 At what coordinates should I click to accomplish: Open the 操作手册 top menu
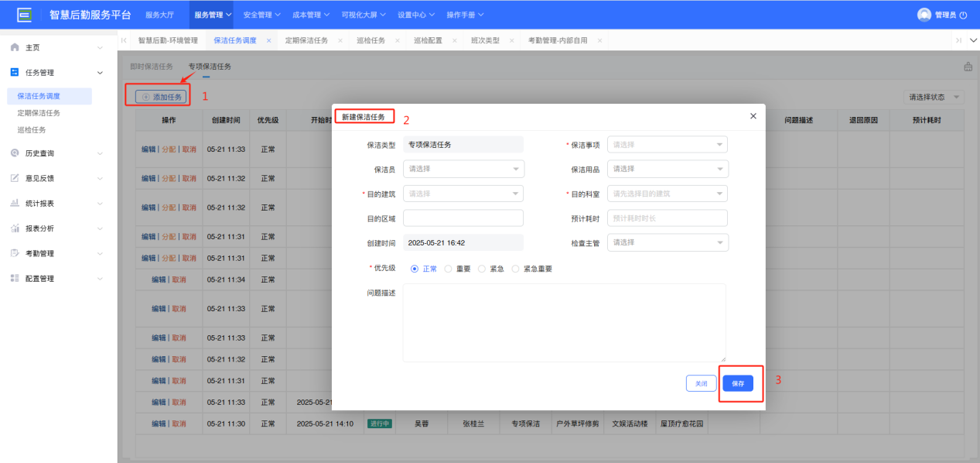click(x=465, y=15)
